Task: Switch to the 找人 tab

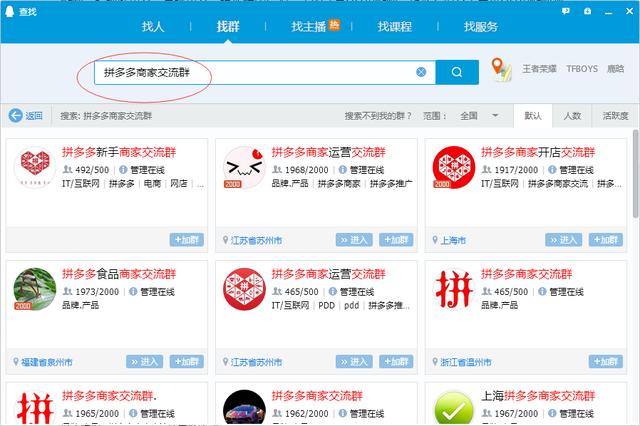Action: [153, 27]
